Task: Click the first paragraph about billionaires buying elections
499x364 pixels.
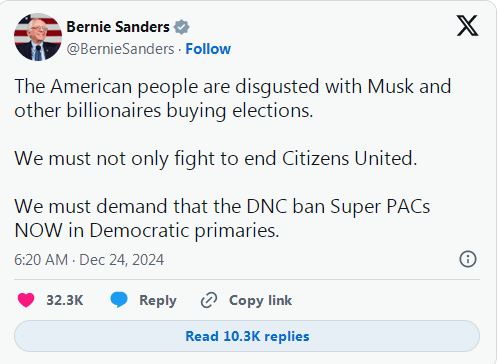Action: 233,98
